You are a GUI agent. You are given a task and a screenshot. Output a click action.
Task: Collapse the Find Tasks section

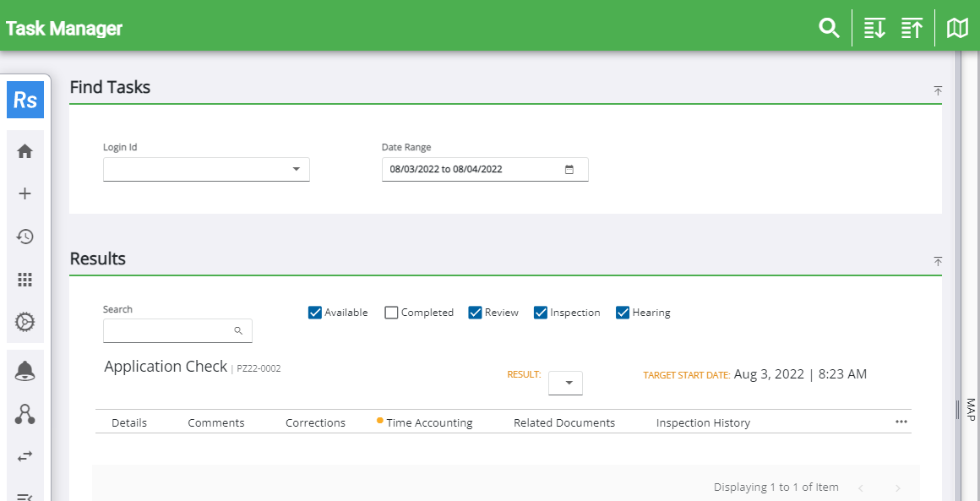[938, 90]
